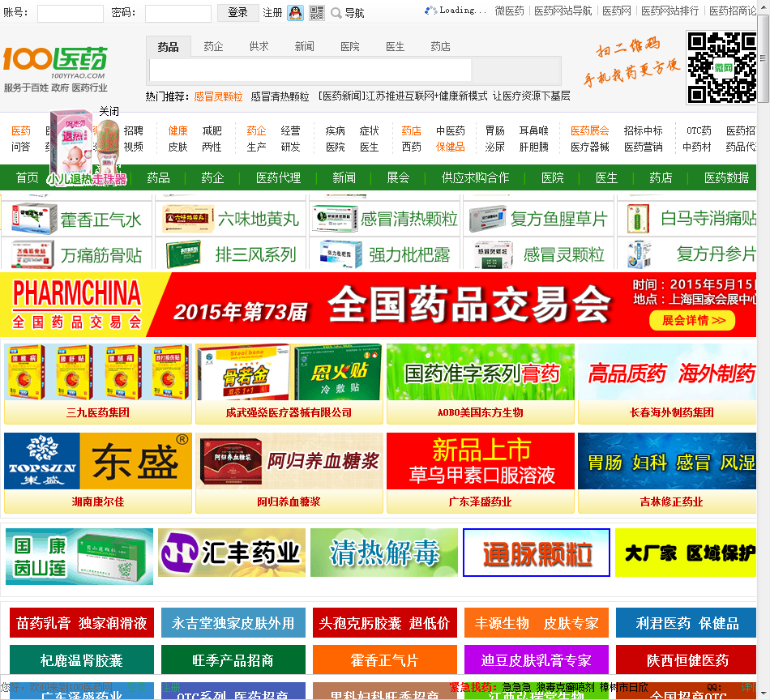Open the 万痛筋骨贴 product tile
This screenshot has height=700, width=770.
coord(77,254)
